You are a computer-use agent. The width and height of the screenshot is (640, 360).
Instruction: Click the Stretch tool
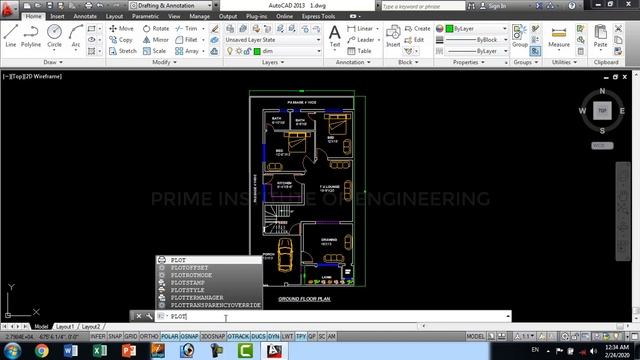click(123, 51)
